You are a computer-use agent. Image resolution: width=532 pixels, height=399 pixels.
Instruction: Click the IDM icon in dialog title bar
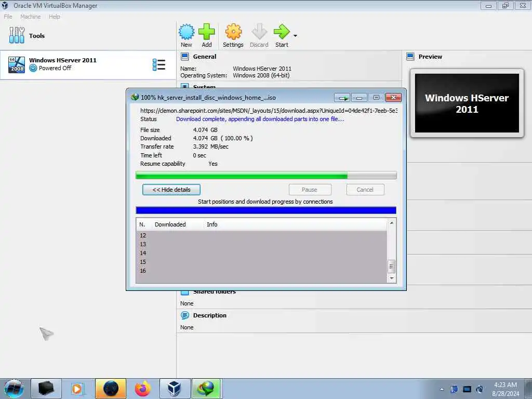[135, 97]
